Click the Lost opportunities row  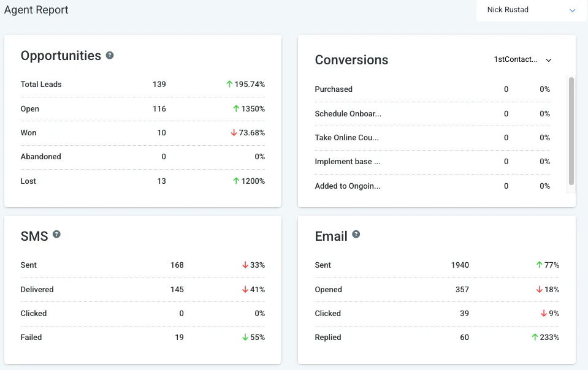(x=142, y=181)
